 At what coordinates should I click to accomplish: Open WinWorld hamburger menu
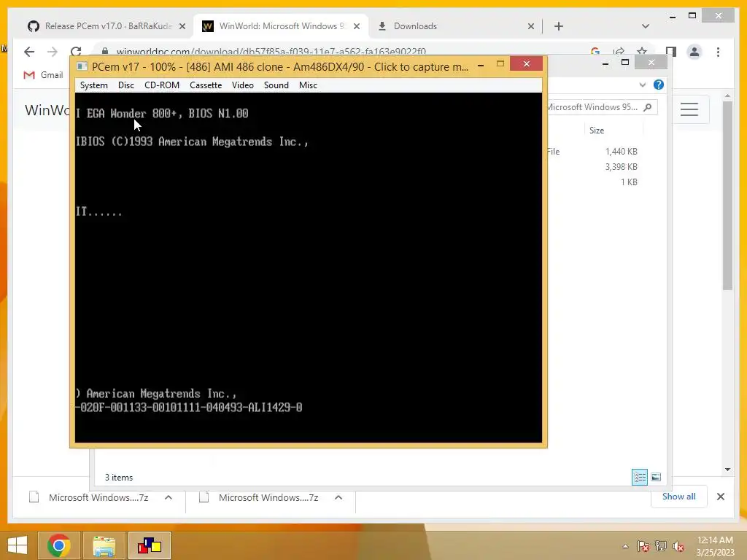click(x=689, y=109)
